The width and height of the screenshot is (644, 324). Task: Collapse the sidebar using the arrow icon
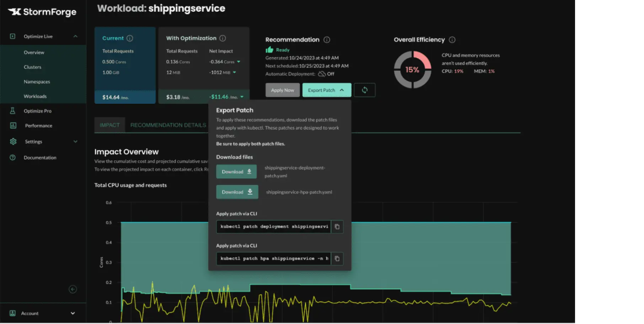point(73,289)
